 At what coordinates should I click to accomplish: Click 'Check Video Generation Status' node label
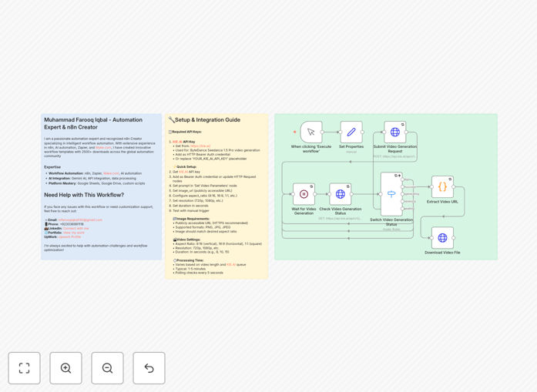coord(340,211)
